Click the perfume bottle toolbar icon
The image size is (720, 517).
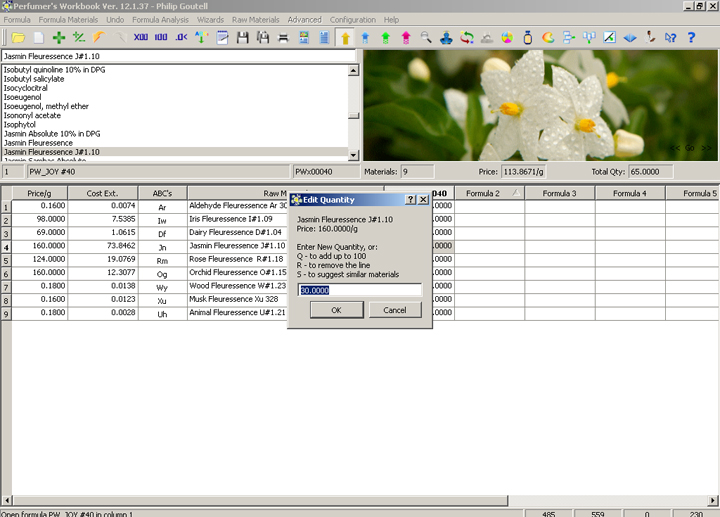pyautogui.click(x=528, y=38)
